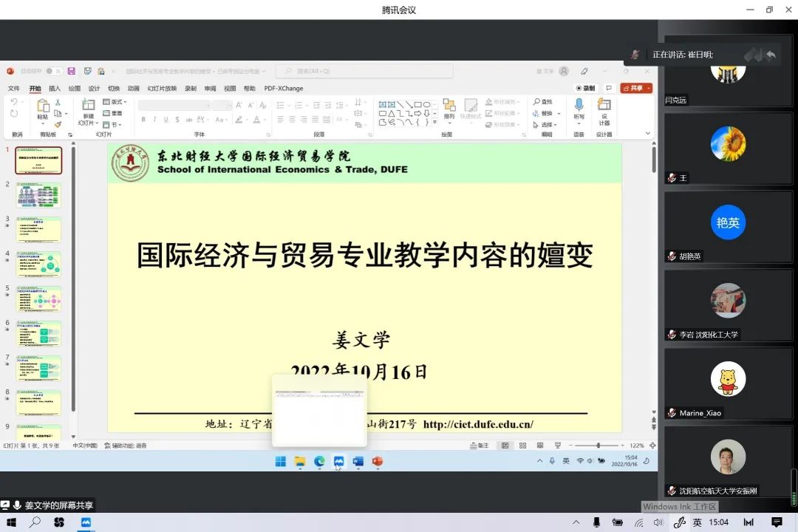Click the purple Save icon in title bar

click(72, 71)
